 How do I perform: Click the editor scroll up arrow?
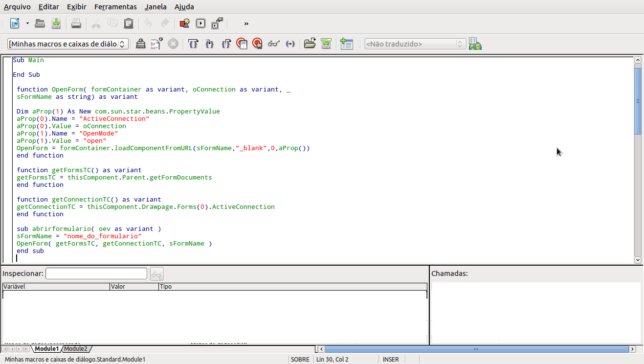click(638, 60)
